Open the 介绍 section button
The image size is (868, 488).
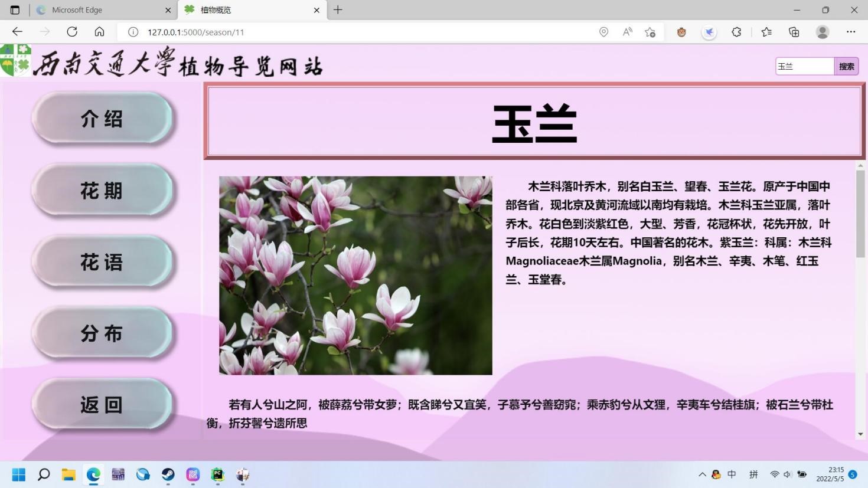pos(102,118)
